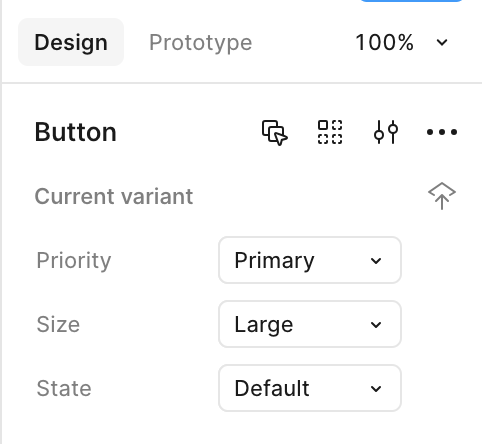Open the Size dropdown showing Large
Viewport: 482px width, 444px height.
pos(310,324)
